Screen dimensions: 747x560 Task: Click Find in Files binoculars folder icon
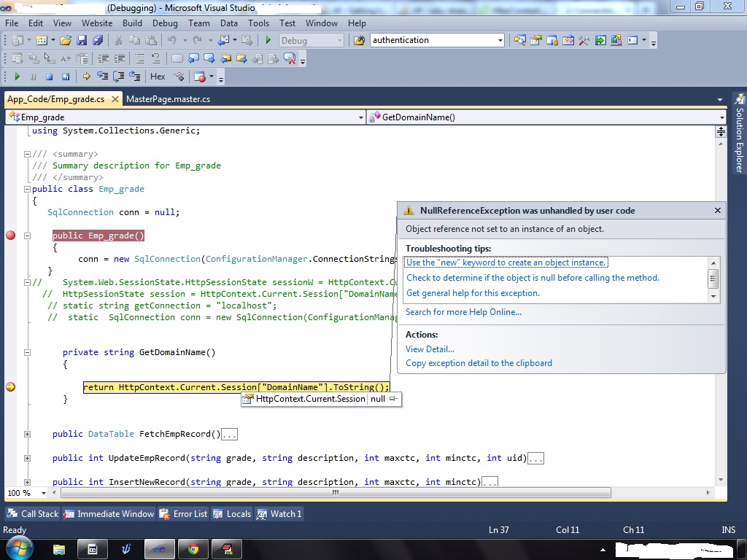click(x=360, y=41)
